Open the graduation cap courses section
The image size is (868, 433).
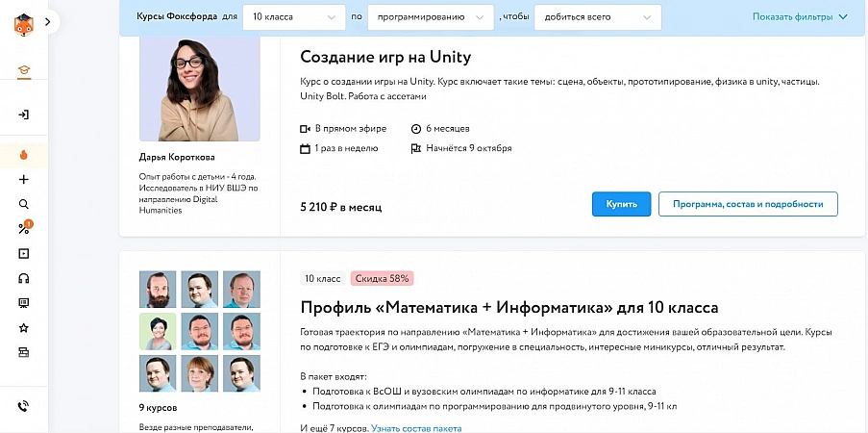click(x=24, y=70)
